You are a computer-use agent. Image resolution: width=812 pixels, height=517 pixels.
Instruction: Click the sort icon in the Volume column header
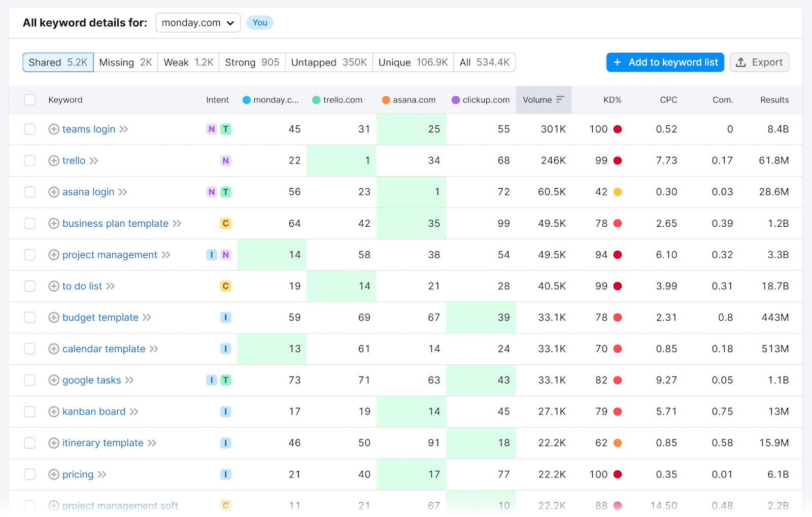560,100
